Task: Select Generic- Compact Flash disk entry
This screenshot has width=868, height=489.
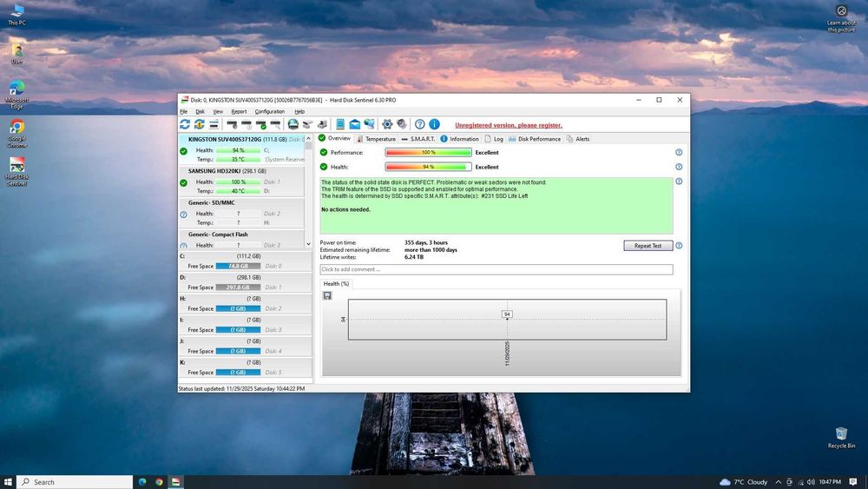Action: (x=241, y=239)
